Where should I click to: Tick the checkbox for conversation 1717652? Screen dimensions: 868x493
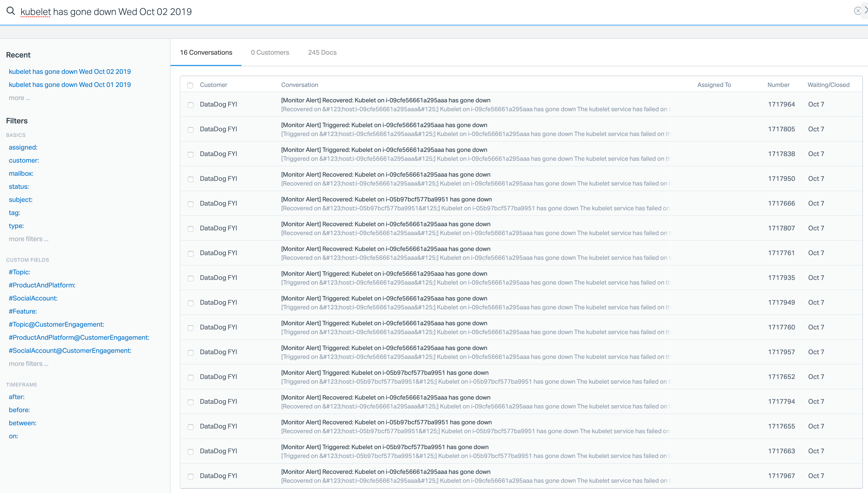(x=191, y=377)
